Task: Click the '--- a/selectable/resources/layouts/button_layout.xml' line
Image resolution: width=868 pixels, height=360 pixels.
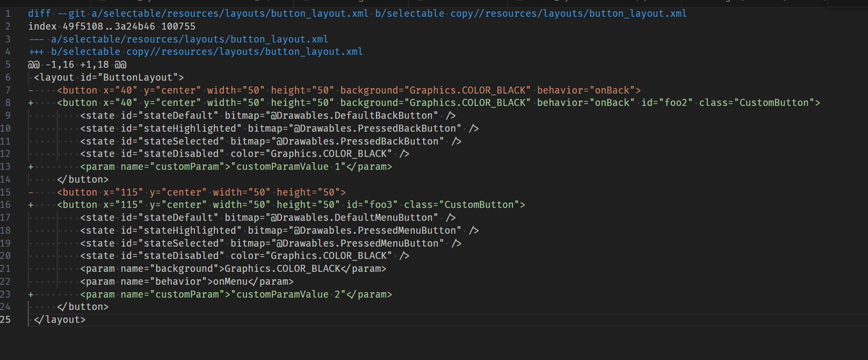Action: pyautogui.click(x=178, y=39)
